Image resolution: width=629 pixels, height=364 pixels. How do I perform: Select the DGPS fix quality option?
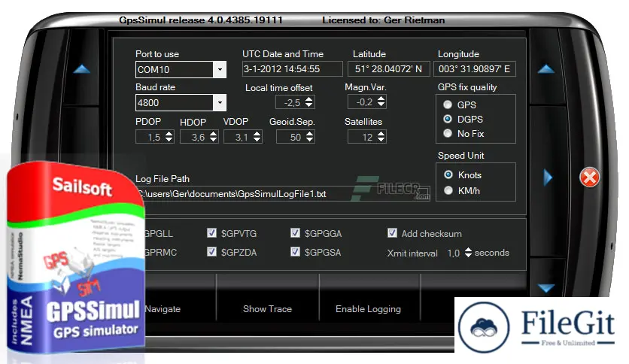pos(448,119)
